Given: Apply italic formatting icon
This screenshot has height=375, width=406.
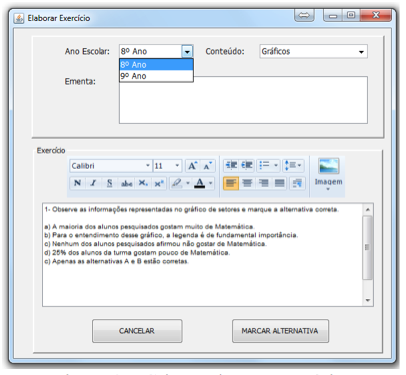Looking at the screenshot, I should coord(93,183).
